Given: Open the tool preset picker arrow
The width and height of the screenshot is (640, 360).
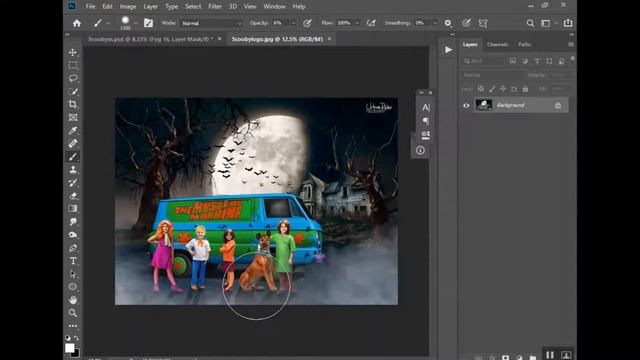Looking at the screenshot, I should click(x=108, y=23).
